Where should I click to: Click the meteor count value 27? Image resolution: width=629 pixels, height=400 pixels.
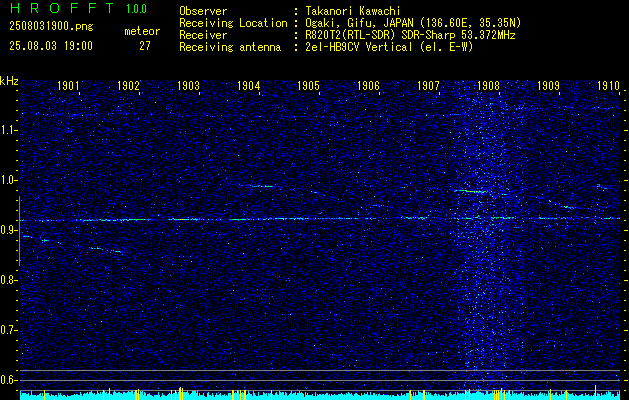click(x=145, y=46)
